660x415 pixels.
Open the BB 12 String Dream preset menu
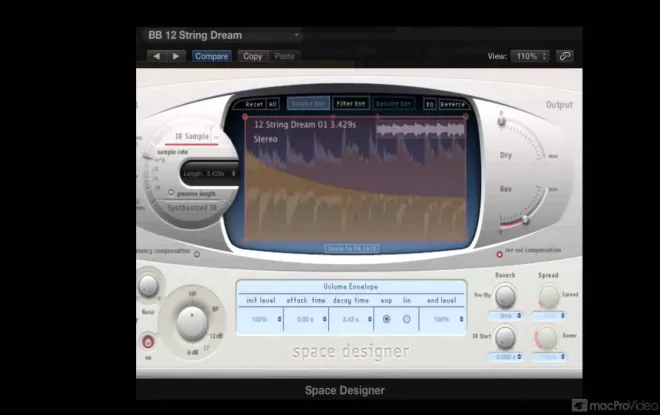point(224,35)
